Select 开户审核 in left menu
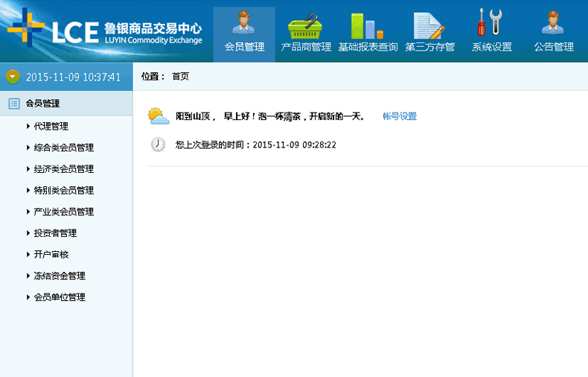The image size is (588, 377). (x=51, y=255)
